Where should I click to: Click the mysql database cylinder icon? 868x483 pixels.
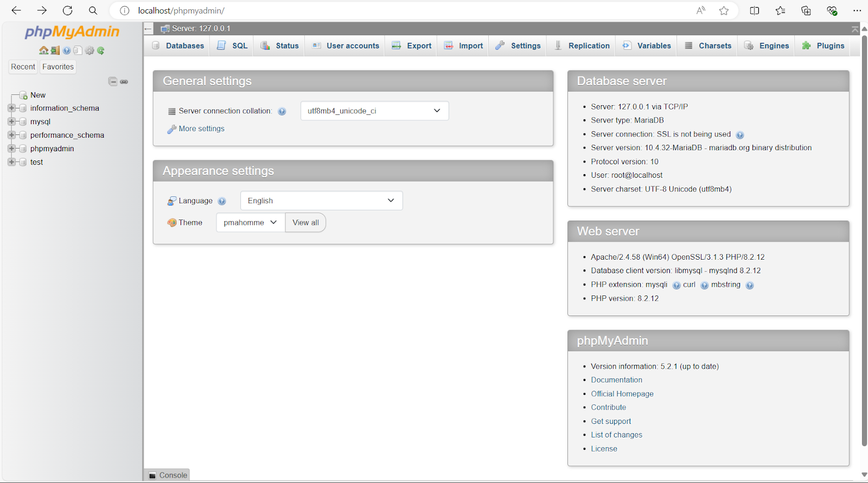click(x=23, y=122)
